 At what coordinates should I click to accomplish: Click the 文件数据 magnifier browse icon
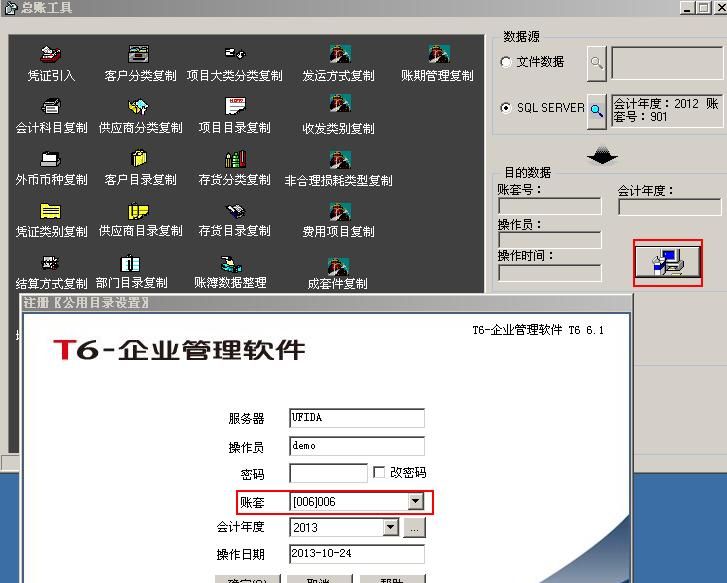597,64
